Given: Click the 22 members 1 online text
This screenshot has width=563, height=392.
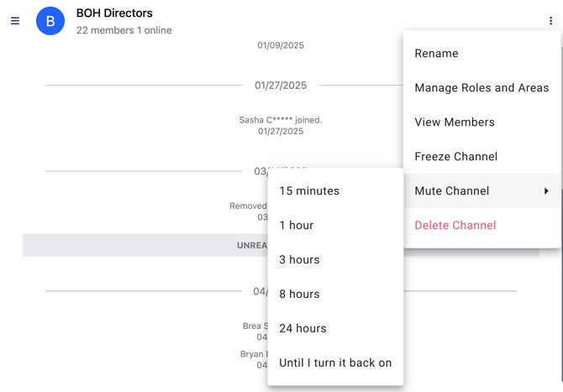Looking at the screenshot, I should 124,30.
